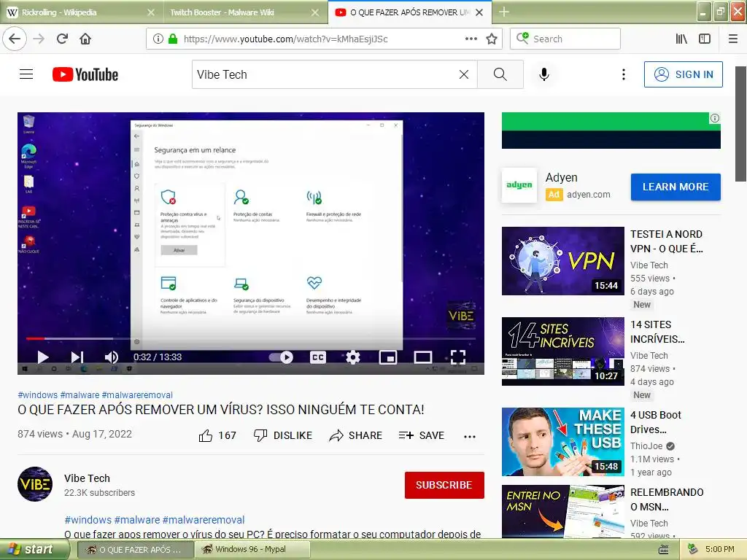Viewport: 747px width, 560px height.
Task: Open the Vibe Tech channel name link
Action: pos(88,478)
